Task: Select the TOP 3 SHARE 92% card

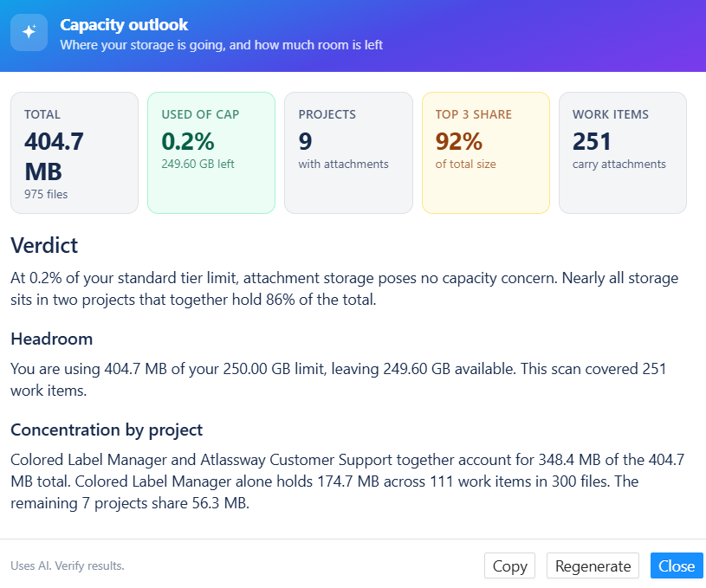Action: [486, 152]
